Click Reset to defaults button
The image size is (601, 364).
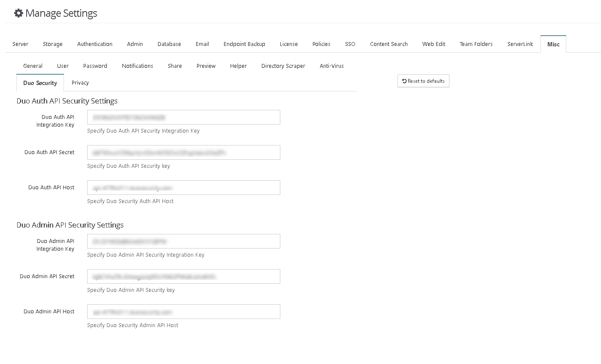[x=423, y=81]
